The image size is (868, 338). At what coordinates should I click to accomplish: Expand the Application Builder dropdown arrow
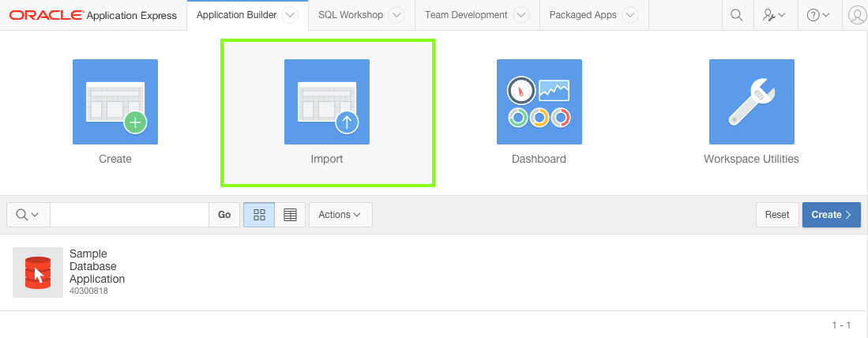[x=290, y=15]
